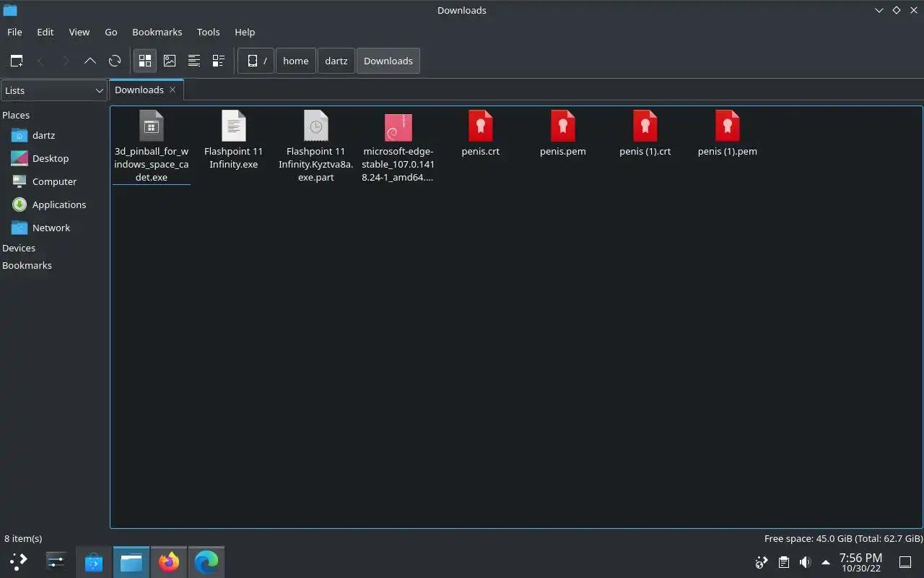Screen dimensions: 924x578
Task: Switch to detailed list view
Action: pyautogui.click(x=219, y=61)
